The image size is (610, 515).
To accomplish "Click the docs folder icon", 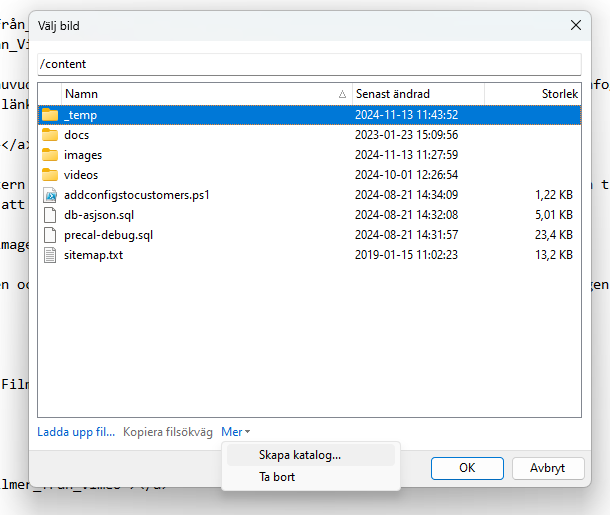I will [x=50, y=135].
